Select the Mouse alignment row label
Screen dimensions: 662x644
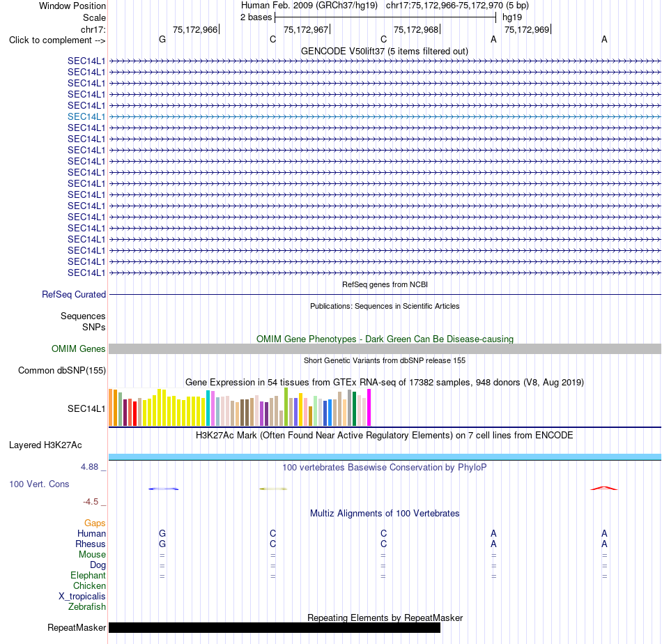coord(92,555)
